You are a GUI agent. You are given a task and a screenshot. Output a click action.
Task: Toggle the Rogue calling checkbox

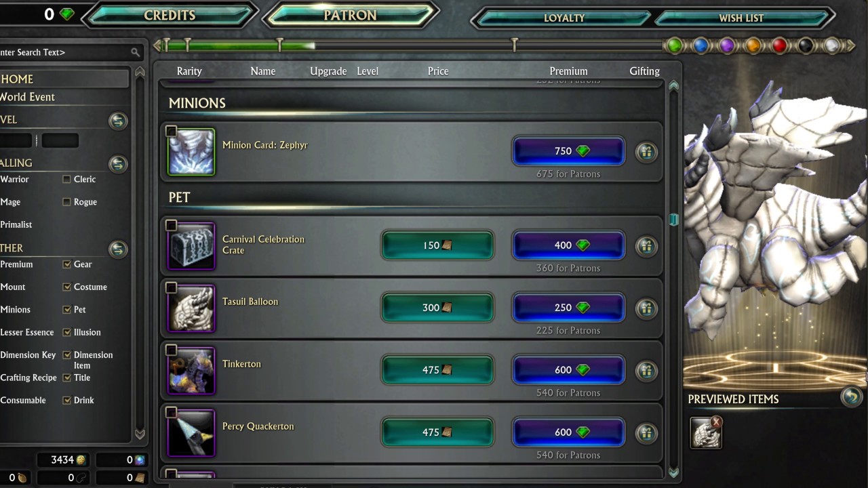(x=66, y=202)
